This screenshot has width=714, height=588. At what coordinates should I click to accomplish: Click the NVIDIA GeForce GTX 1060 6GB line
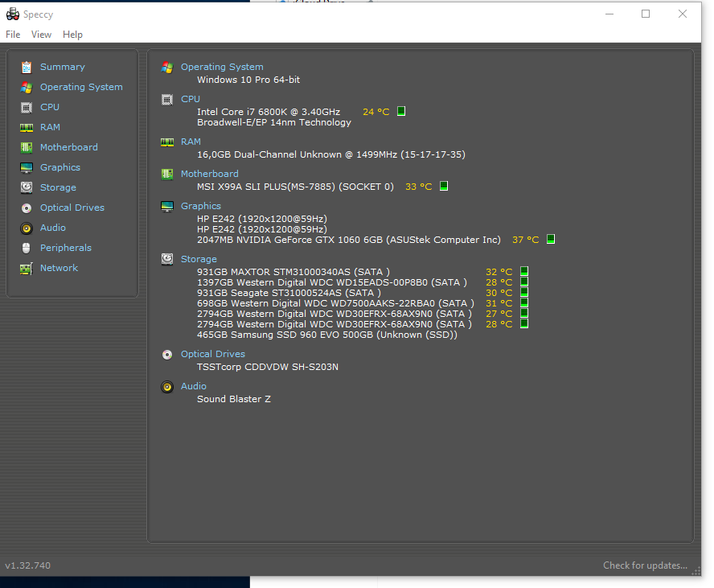click(348, 240)
